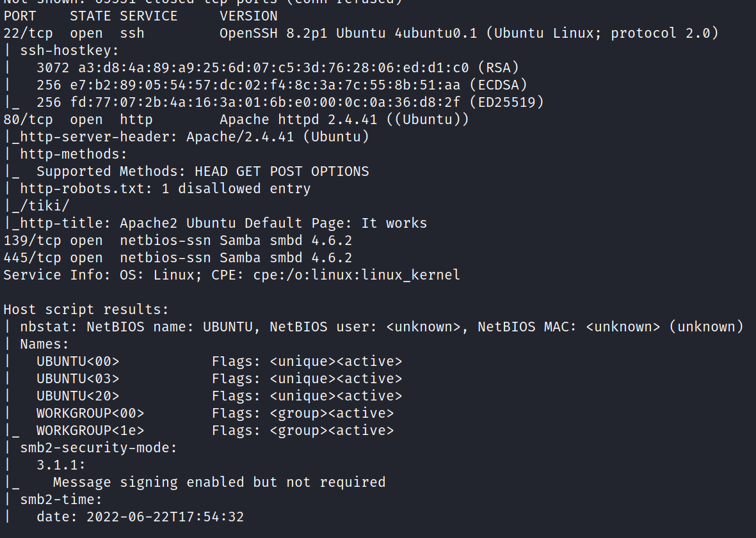Click the smb2-time date value
This screenshot has width=756, height=538.
(x=165, y=517)
